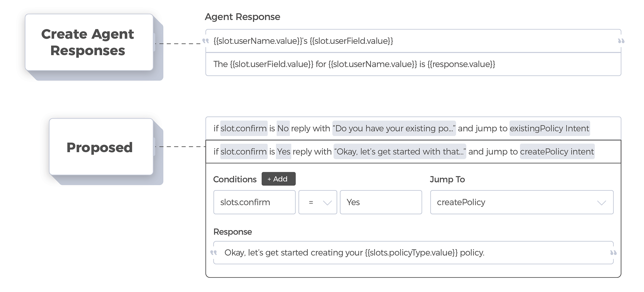Click opening quote icon beside Okay response
This screenshot has height=292, width=644.
pyautogui.click(x=213, y=253)
